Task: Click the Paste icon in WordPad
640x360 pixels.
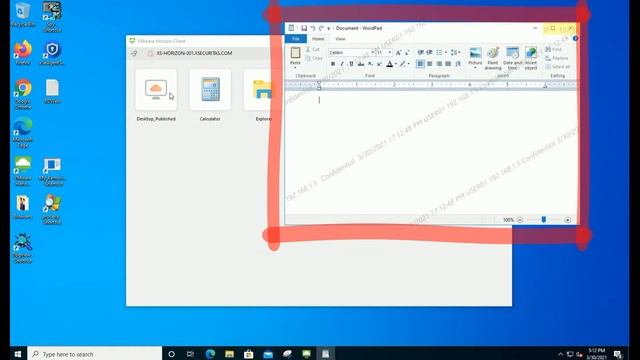Action: [295, 52]
